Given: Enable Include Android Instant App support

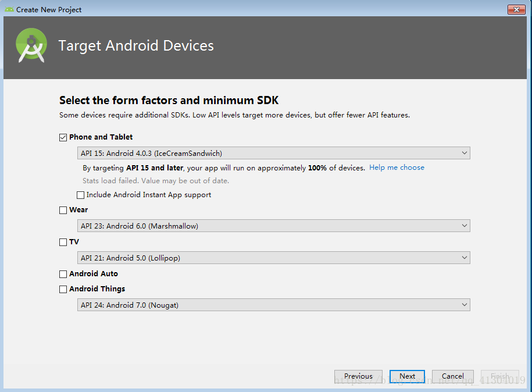Looking at the screenshot, I should pos(80,195).
